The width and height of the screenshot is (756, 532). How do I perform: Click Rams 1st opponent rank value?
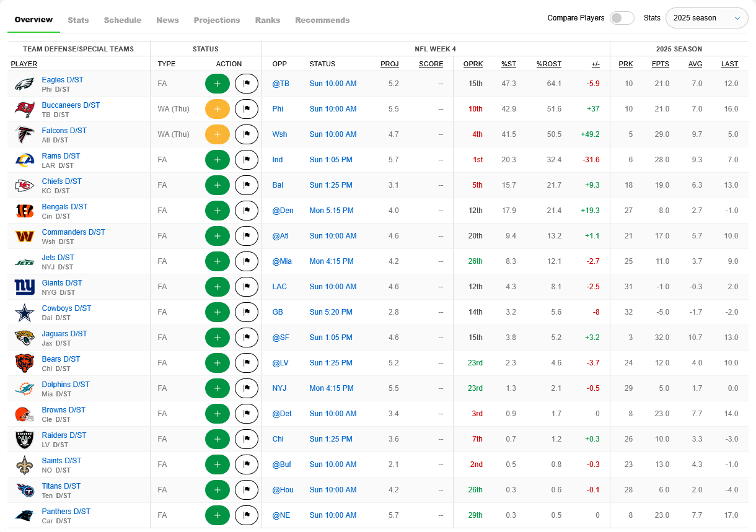coord(478,160)
